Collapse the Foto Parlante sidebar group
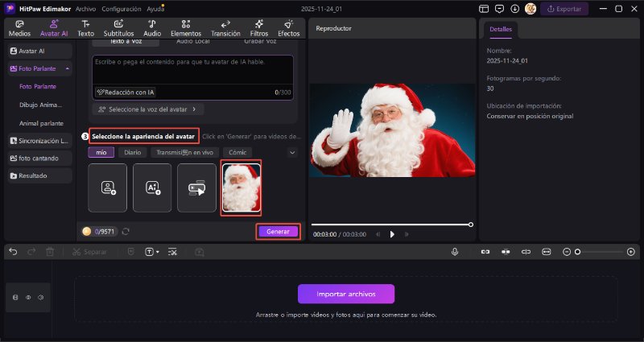The image size is (644, 342). 68,68
